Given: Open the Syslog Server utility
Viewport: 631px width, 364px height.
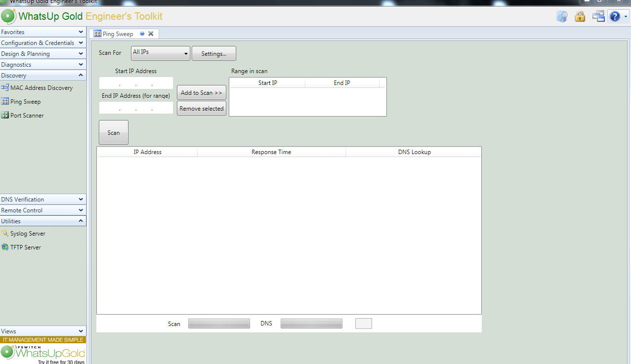Looking at the screenshot, I should point(23,234).
